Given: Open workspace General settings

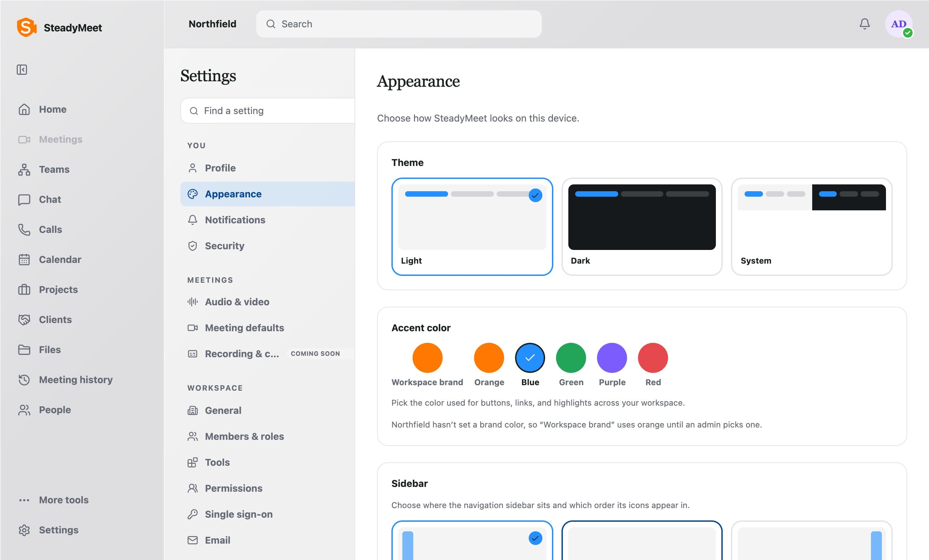Looking at the screenshot, I should point(267,410).
